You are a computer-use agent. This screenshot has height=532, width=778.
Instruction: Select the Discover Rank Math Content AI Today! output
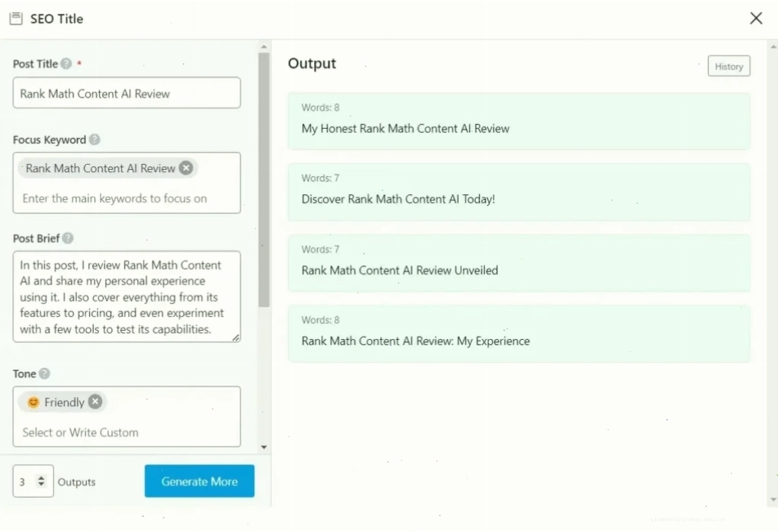pos(519,192)
